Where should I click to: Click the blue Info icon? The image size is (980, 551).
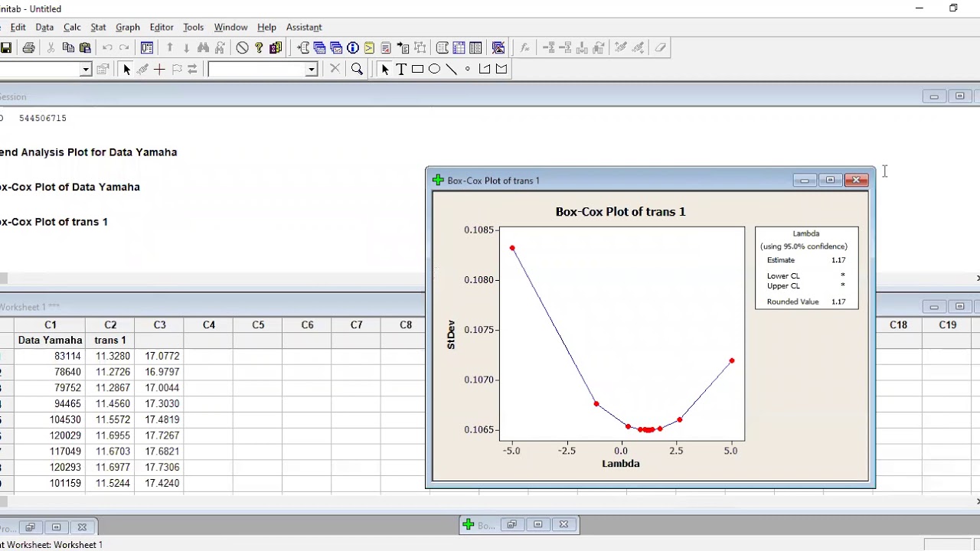click(353, 47)
